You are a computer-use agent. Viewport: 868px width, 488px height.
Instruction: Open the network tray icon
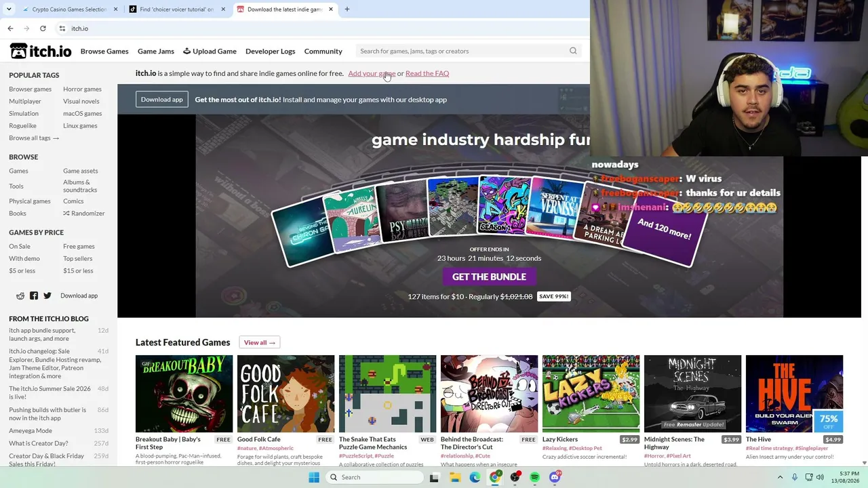click(x=808, y=477)
